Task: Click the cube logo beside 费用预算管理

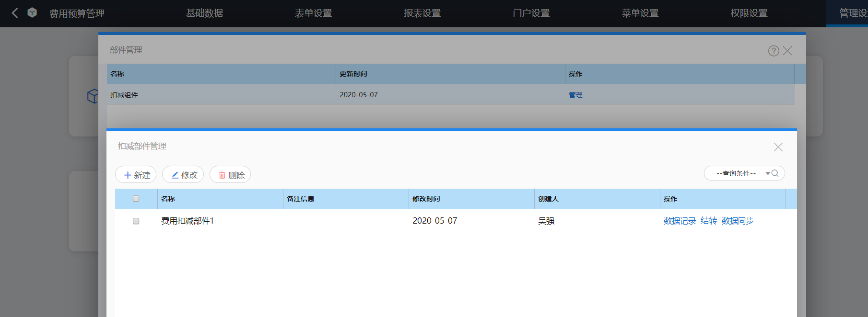Action: 32,13
